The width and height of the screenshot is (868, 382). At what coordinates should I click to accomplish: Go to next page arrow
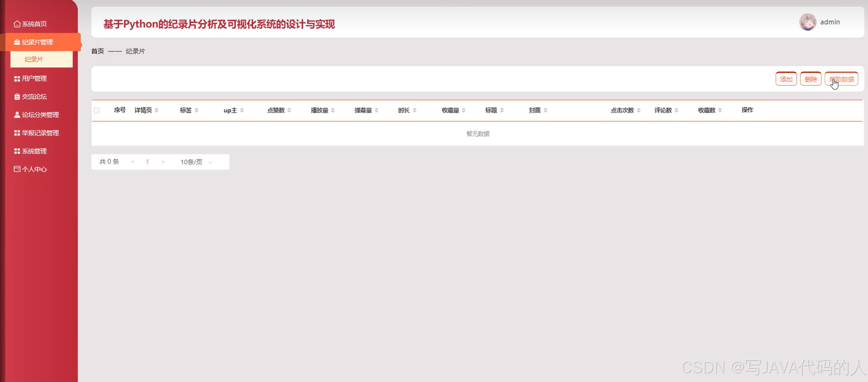[163, 162]
